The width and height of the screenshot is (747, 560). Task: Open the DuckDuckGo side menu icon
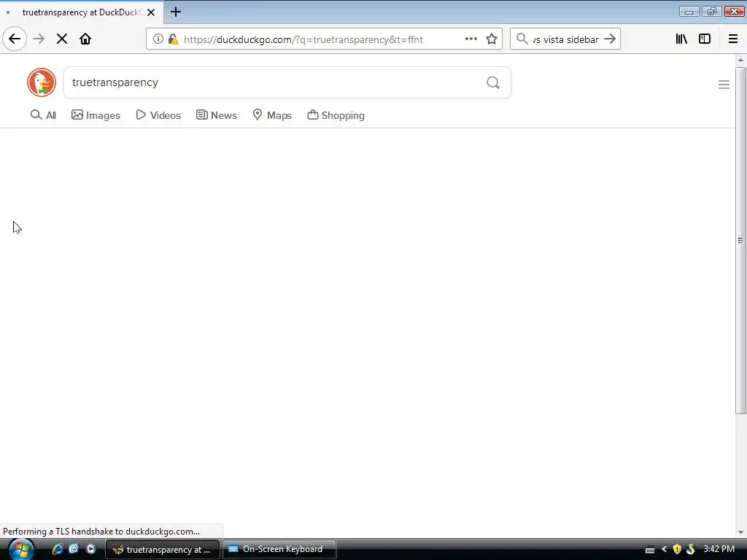[x=724, y=85]
